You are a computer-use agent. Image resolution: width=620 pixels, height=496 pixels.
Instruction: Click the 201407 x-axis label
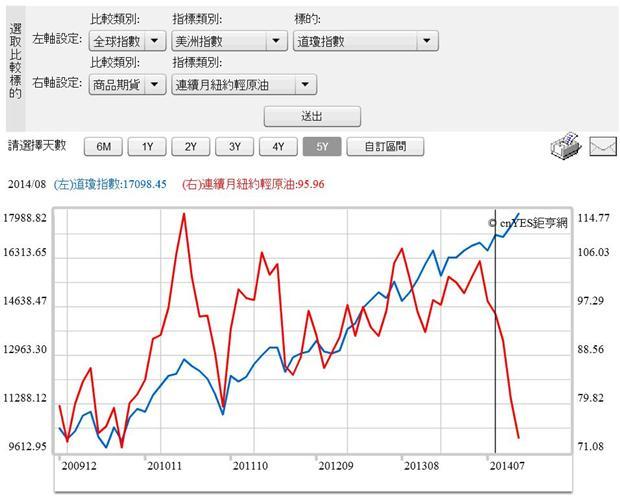(507, 466)
